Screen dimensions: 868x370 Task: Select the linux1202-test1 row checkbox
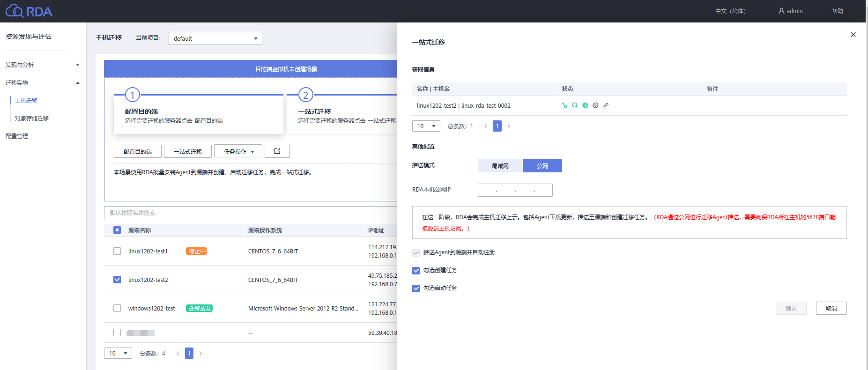(x=117, y=252)
